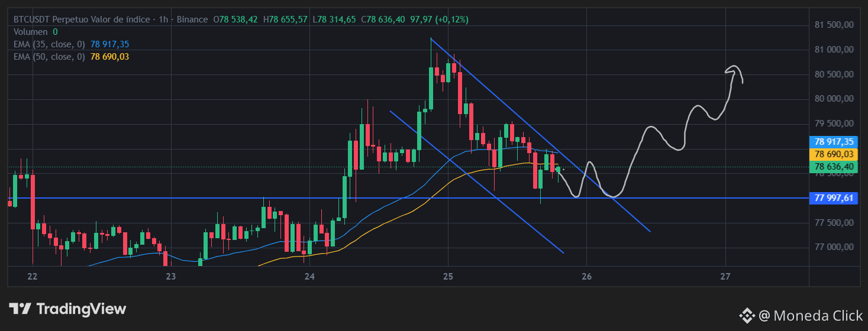Click the 79 500,00 price scale value
868x331 pixels.
[834, 124]
